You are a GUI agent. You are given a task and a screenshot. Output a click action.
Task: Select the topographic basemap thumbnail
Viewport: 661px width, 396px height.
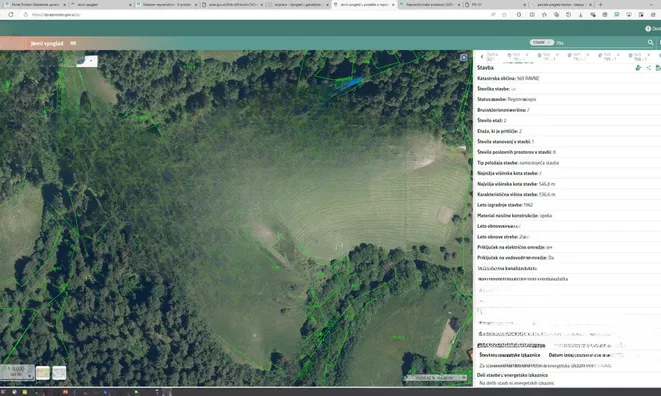[43, 373]
